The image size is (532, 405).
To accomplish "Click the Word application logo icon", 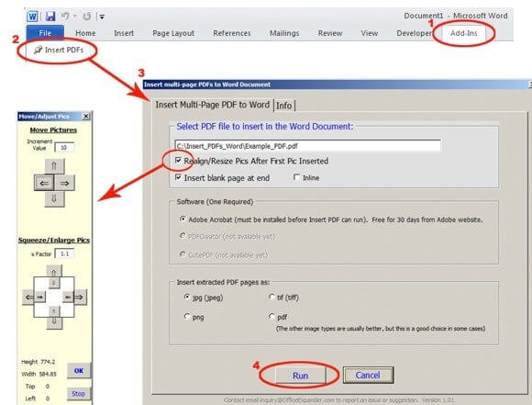I will (33, 16).
